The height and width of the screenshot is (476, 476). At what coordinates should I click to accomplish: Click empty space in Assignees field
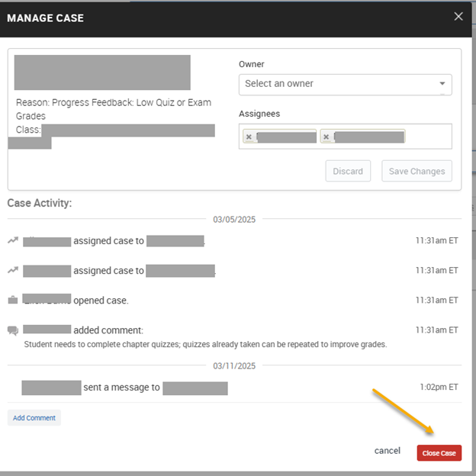pos(429,137)
